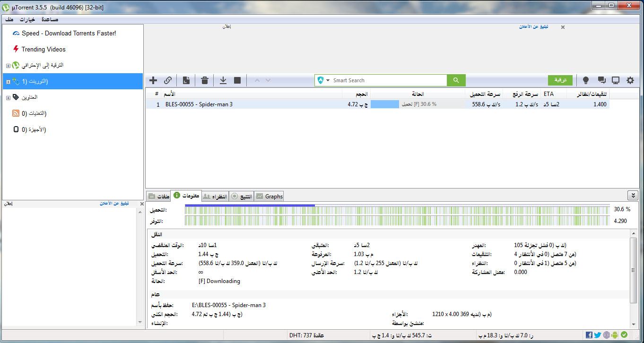Screen dimensions: 644x343
Task: Open Preferences via the gear icon
Action: point(630,80)
